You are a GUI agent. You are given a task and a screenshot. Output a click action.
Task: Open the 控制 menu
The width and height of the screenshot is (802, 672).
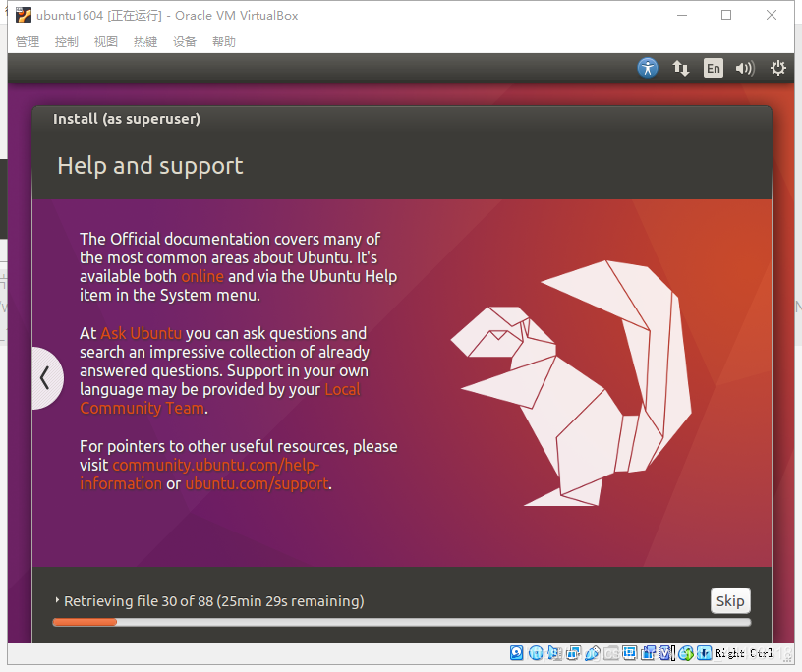(x=67, y=41)
